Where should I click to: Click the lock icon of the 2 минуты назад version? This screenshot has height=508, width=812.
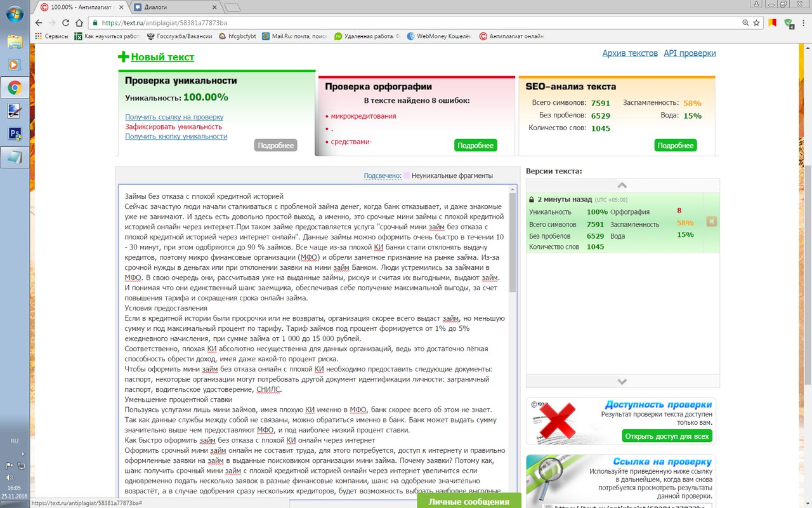pyautogui.click(x=532, y=199)
